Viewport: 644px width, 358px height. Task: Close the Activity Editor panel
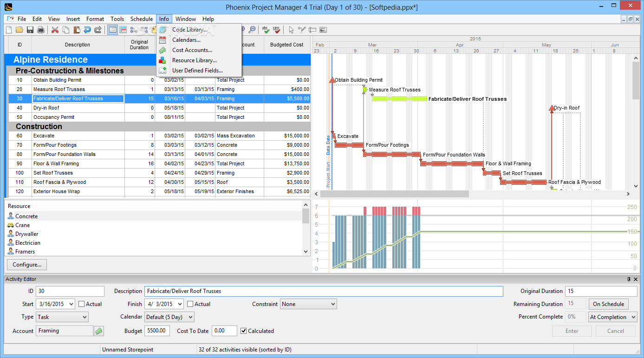pyautogui.click(x=637, y=279)
